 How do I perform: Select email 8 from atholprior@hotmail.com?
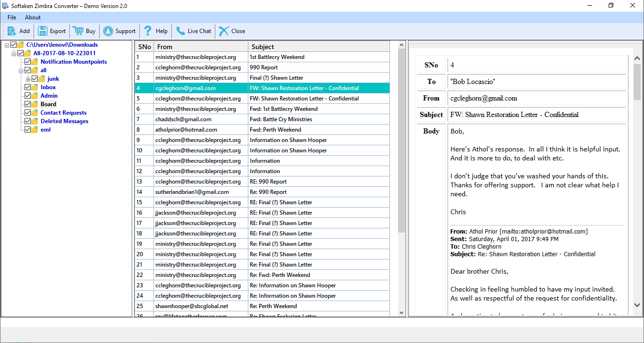[263, 130]
